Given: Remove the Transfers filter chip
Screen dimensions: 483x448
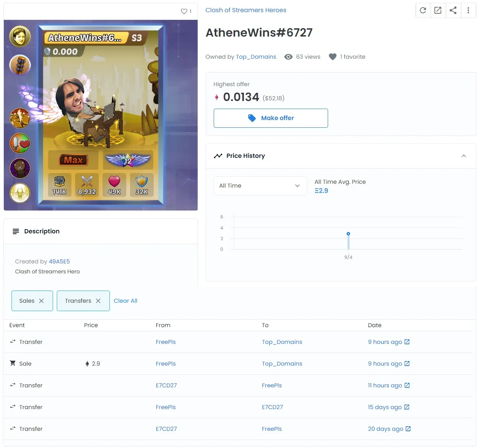Looking at the screenshot, I should pos(98,301).
